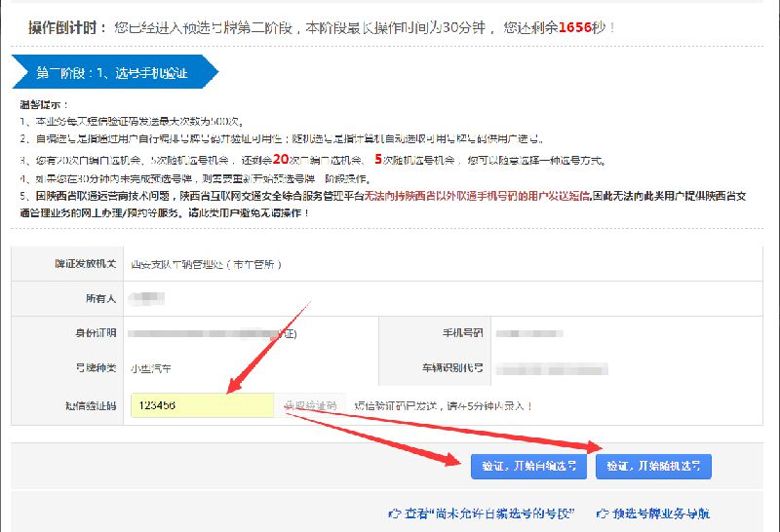Image resolution: width=780 pixels, height=532 pixels.
Task: Click the 车辆识别代号 label
Action: click(452, 368)
